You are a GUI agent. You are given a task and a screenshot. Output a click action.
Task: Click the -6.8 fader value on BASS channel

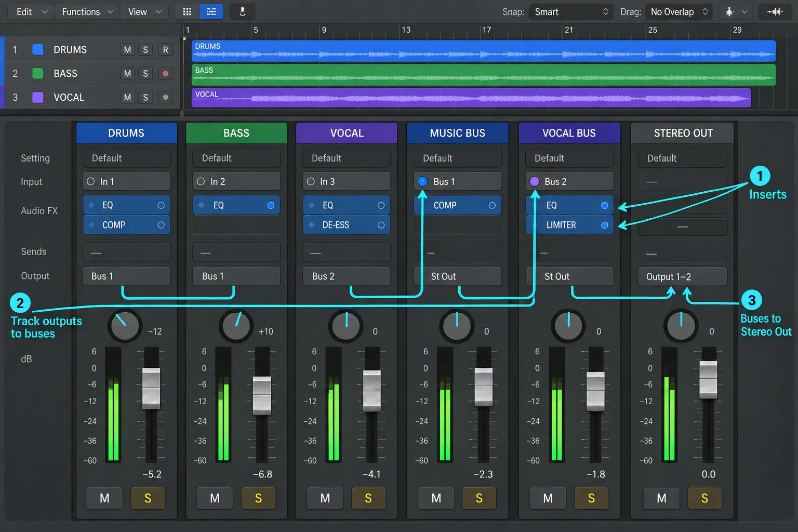pyautogui.click(x=262, y=474)
